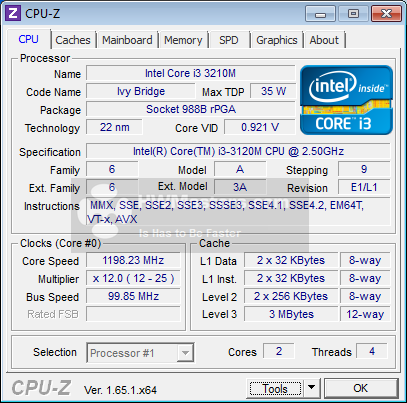
Task: Go to the Memory tab
Action: click(183, 40)
